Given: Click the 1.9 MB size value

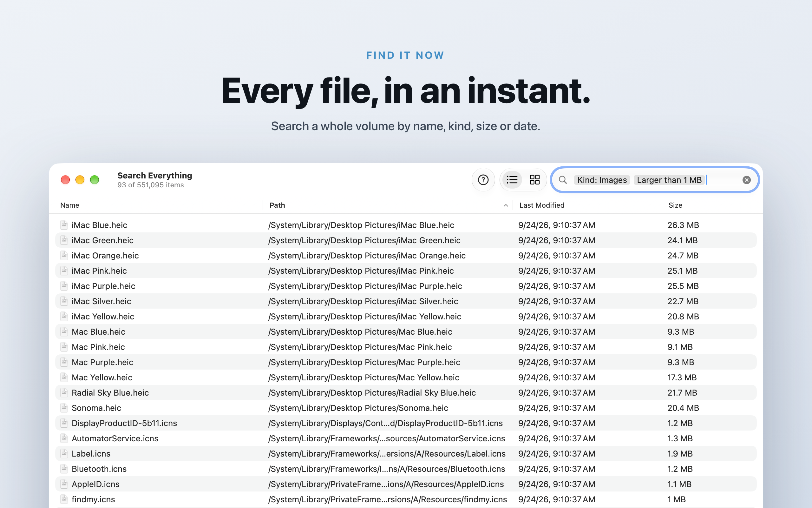Looking at the screenshot, I should (680, 454).
